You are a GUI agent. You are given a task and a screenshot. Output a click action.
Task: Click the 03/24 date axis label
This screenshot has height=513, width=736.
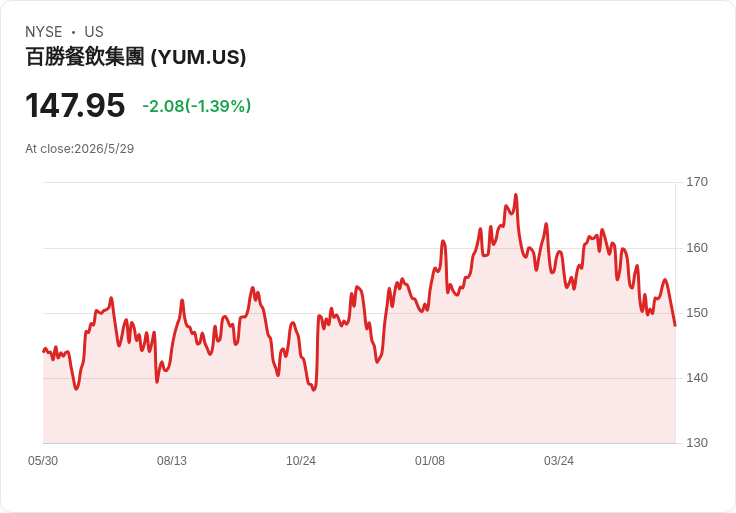coord(559,460)
